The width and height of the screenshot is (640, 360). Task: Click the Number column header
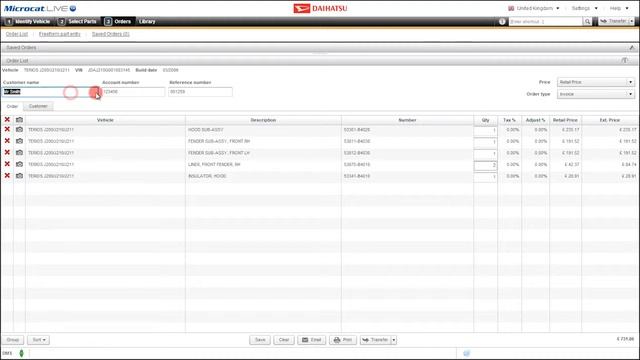407,120
